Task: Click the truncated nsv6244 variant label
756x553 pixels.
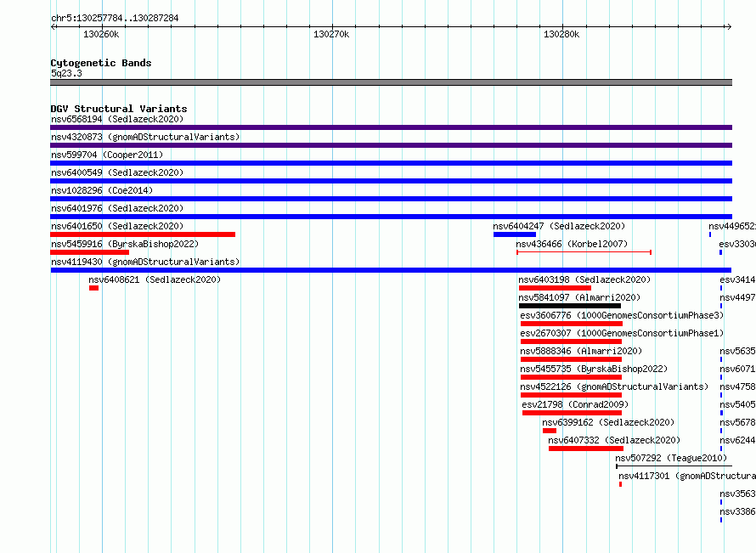Action: [737, 440]
